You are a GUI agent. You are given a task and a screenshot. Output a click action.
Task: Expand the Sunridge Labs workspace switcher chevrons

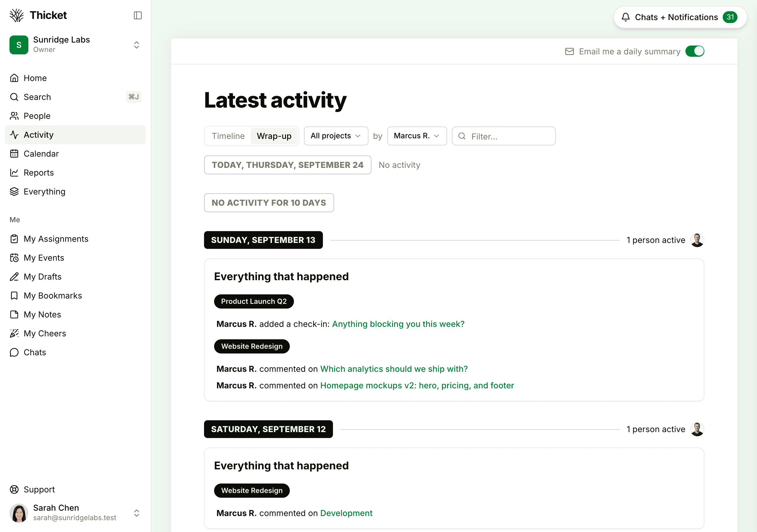click(x=137, y=45)
